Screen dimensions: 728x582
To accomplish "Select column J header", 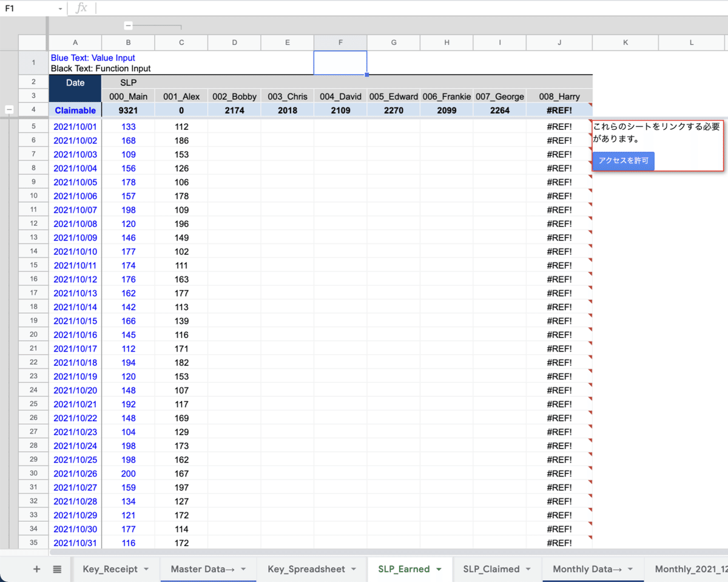I will click(x=559, y=42).
